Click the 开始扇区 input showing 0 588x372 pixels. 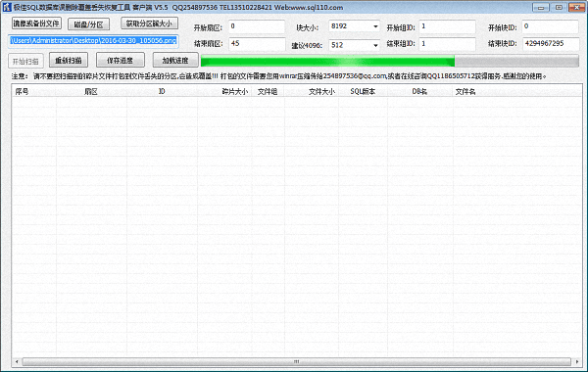pyautogui.click(x=257, y=26)
